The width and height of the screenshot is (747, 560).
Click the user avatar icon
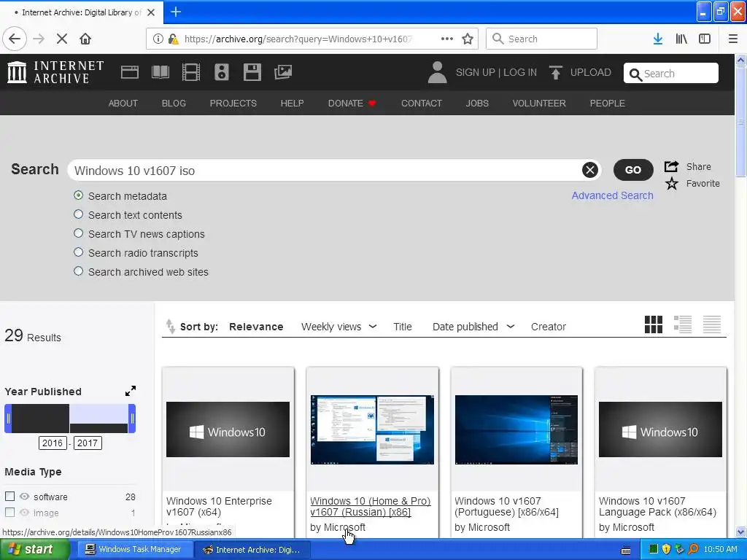[x=437, y=72]
